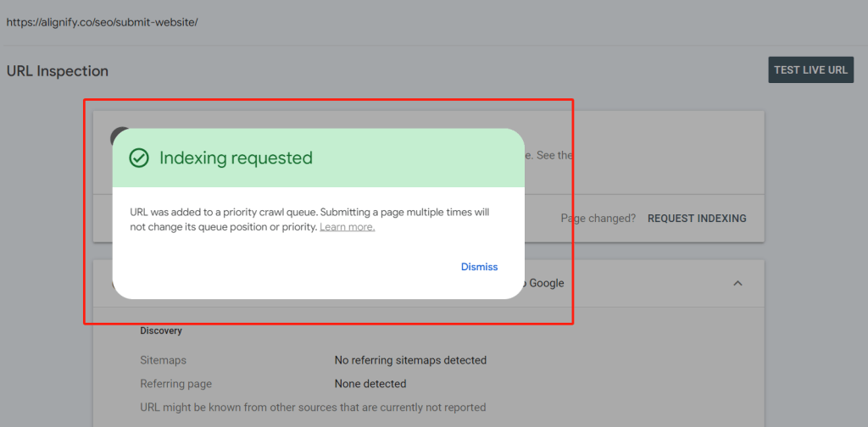
Task: Click 'No referring sitemaps detected' value
Action: pos(410,361)
